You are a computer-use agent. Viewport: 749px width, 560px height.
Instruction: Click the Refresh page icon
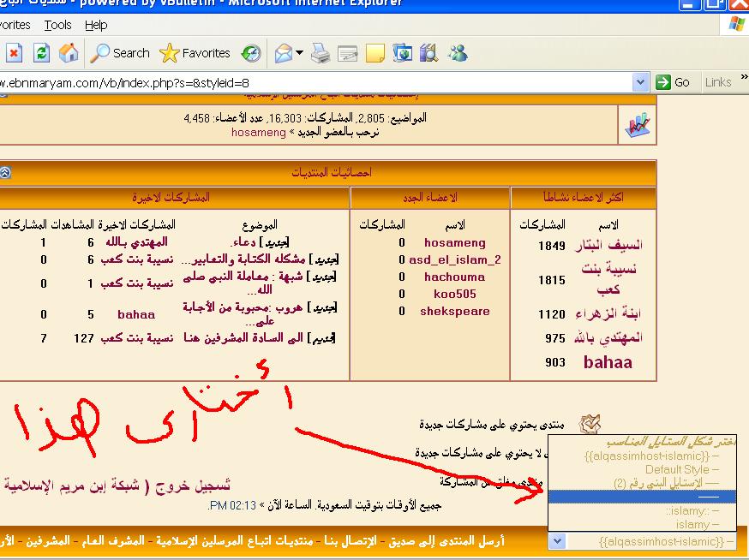[41, 53]
